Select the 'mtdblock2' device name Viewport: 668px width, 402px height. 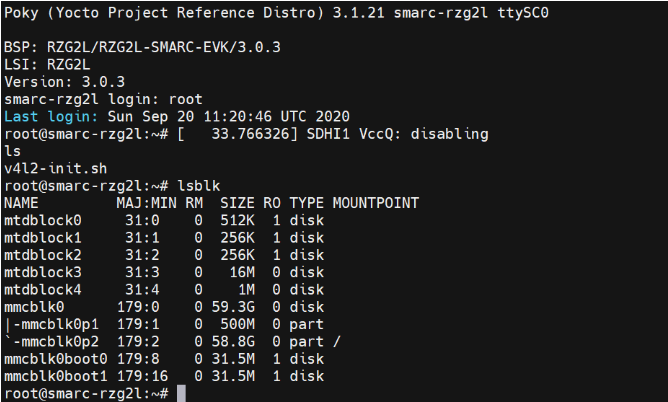point(43,255)
